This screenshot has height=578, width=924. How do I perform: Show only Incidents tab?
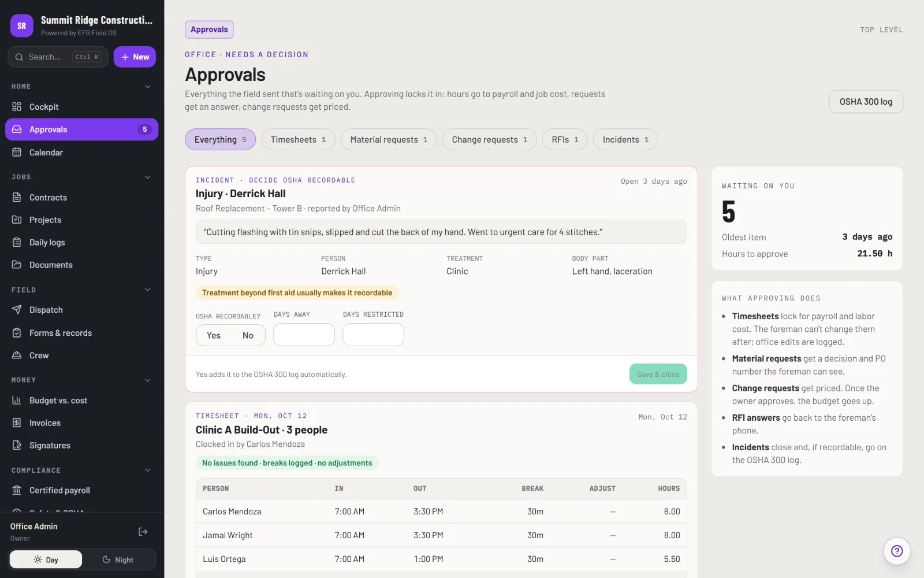coord(625,139)
